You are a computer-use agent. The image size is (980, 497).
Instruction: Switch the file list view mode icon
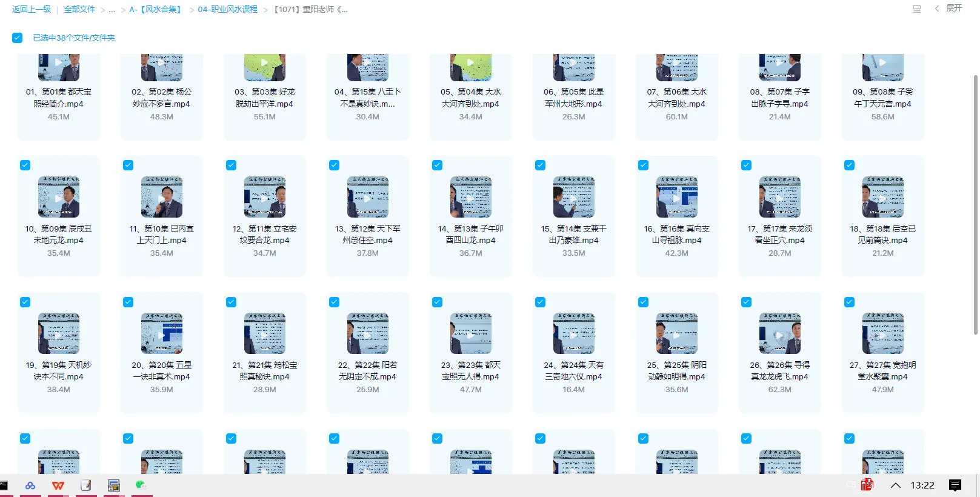click(916, 9)
